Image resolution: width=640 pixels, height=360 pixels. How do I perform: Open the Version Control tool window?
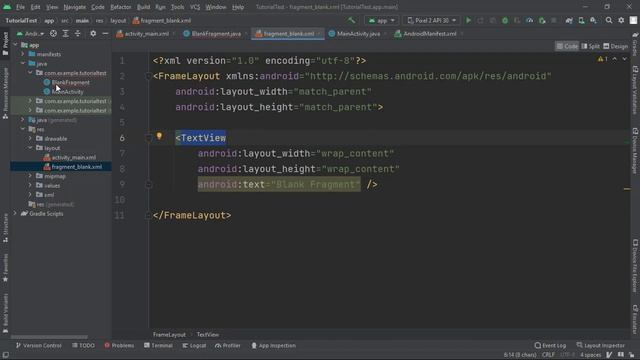(38, 345)
